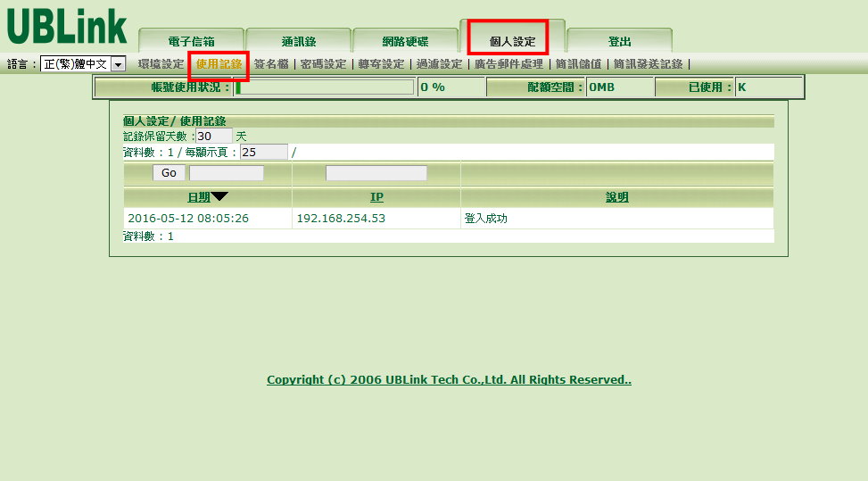
Task: Sort the records by the IP column
Action: click(376, 197)
